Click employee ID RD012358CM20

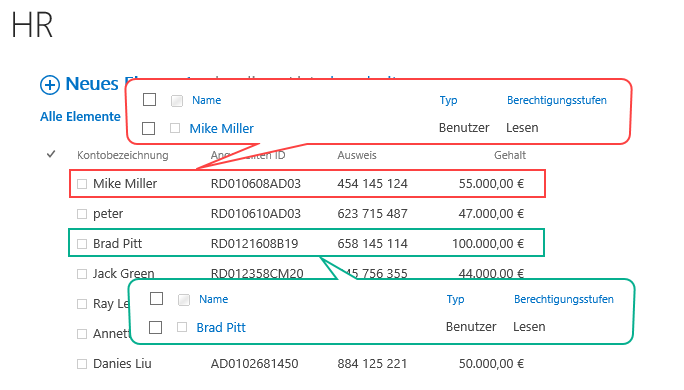click(257, 274)
